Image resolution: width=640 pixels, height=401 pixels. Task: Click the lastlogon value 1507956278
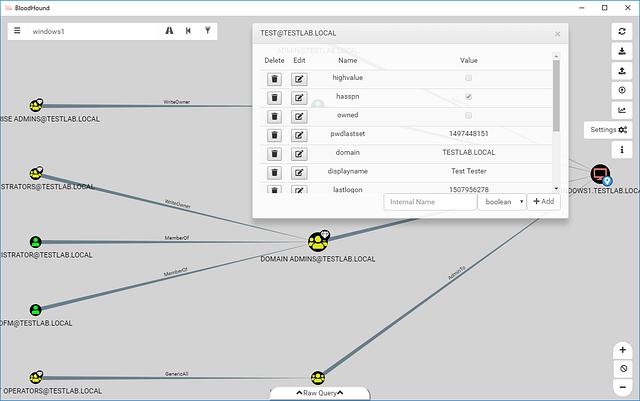click(469, 189)
